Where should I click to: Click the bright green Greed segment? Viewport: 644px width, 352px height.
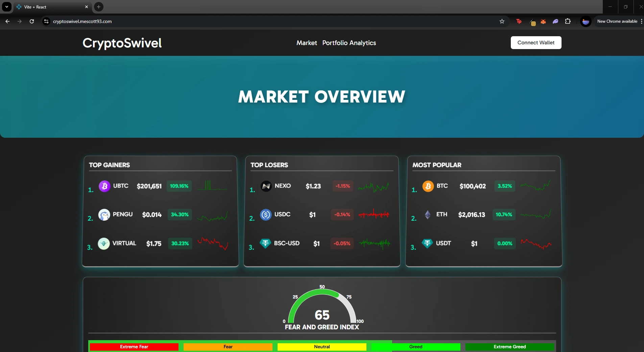[x=416, y=347]
